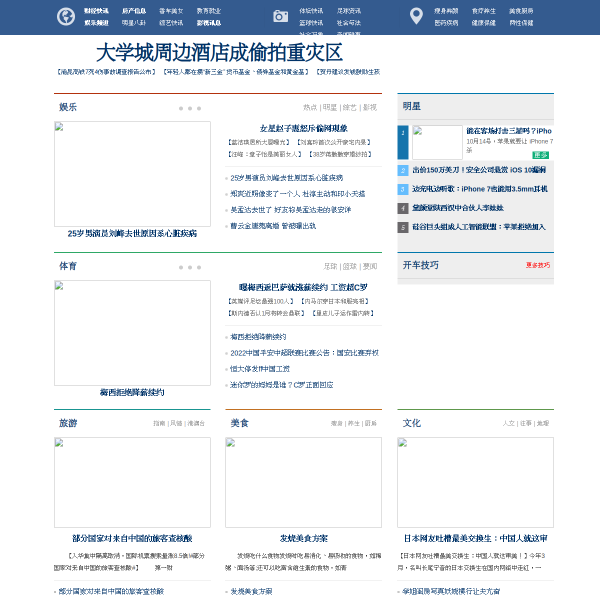Screen dimensions: 600x600
Task: Select second carousel dot in 娱乐 section
Action: (x=190, y=109)
